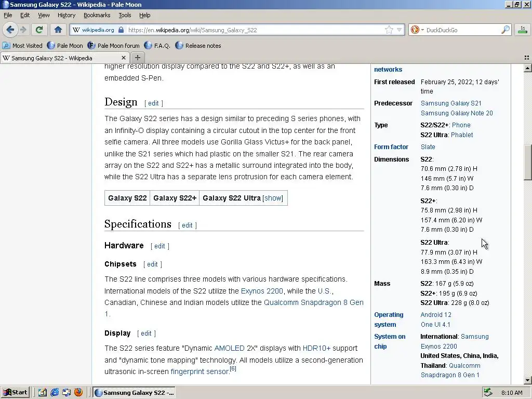The height and width of the screenshot is (399, 532).
Task: Open the DuckDuckGo search engine selector
Action: coord(417,30)
